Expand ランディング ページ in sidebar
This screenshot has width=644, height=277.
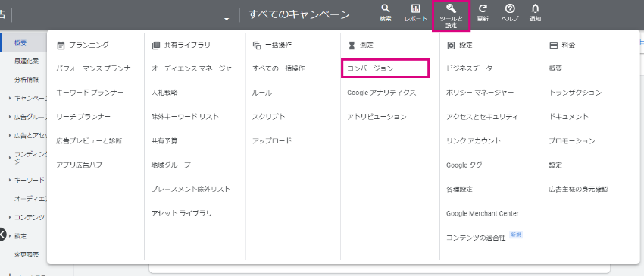[10, 158]
